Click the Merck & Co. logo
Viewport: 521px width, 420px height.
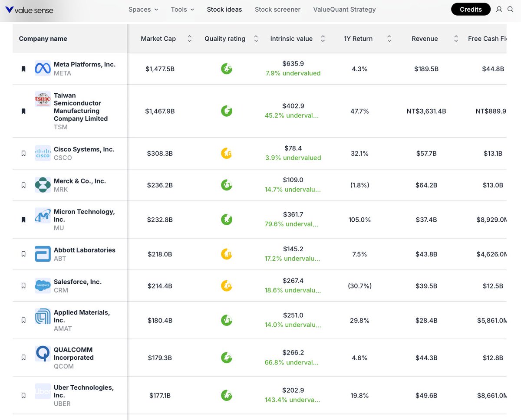[x=43, y=185]
